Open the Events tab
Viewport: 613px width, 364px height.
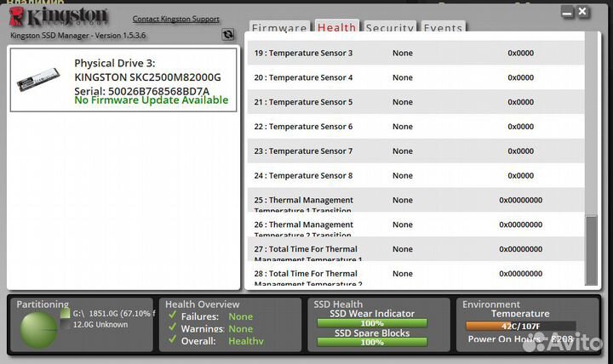click(443, 28)
